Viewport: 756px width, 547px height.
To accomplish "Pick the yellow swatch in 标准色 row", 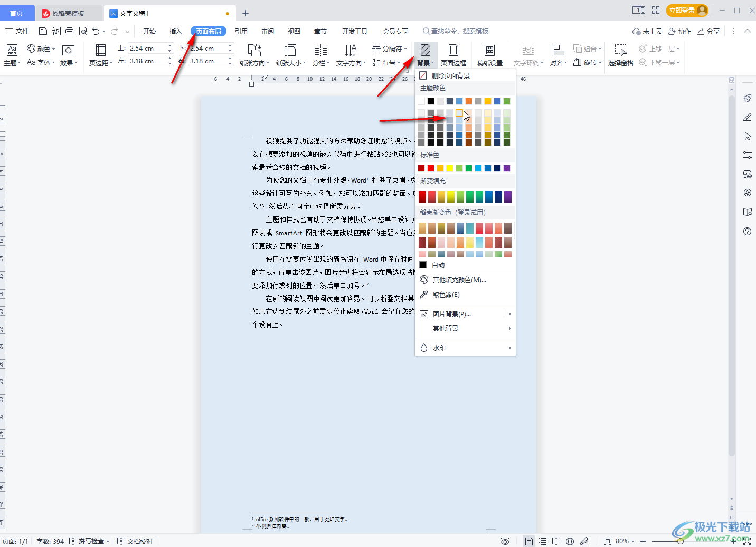I will tap(450, 168).
